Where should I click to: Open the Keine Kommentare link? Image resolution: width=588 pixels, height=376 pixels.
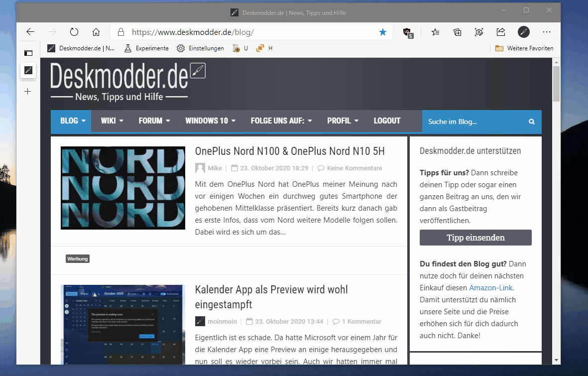click(354, 168)
